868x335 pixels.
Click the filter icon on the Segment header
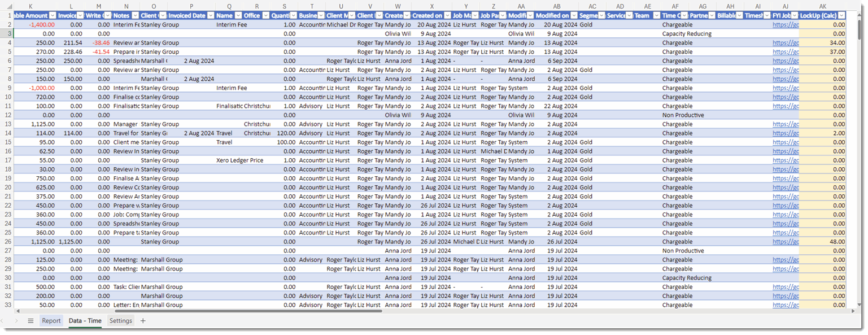[601, 15]
